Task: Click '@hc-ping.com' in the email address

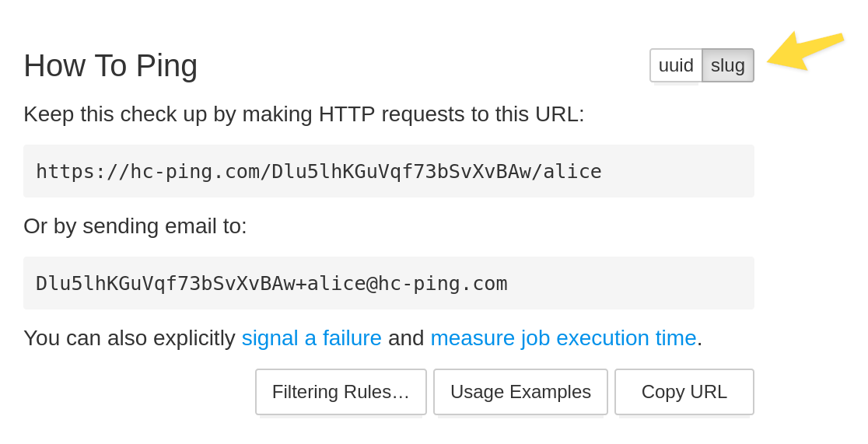Action: click(437, 284)
